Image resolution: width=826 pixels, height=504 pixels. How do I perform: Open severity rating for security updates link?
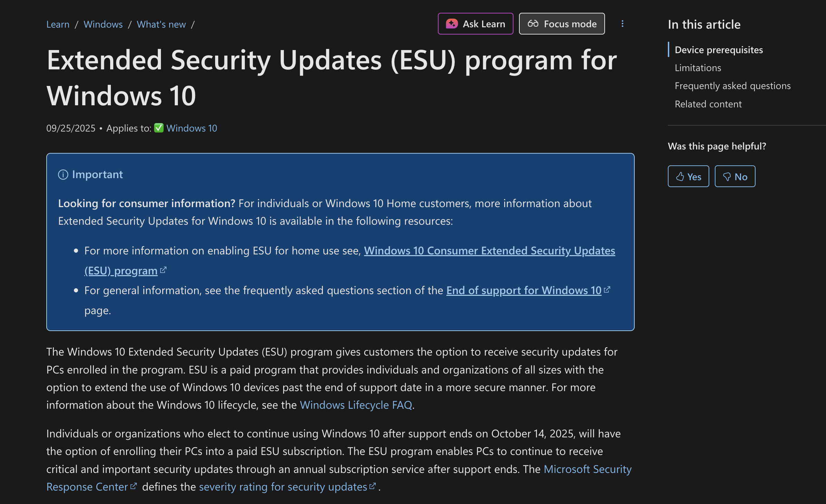coord(283,487)
